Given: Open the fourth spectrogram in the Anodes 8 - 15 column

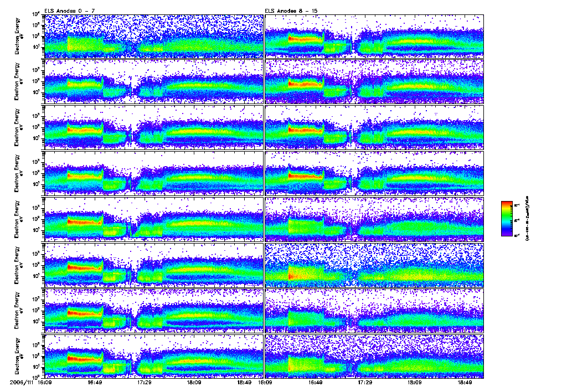Looking at the screenshot, I should [x=374, y=174].
